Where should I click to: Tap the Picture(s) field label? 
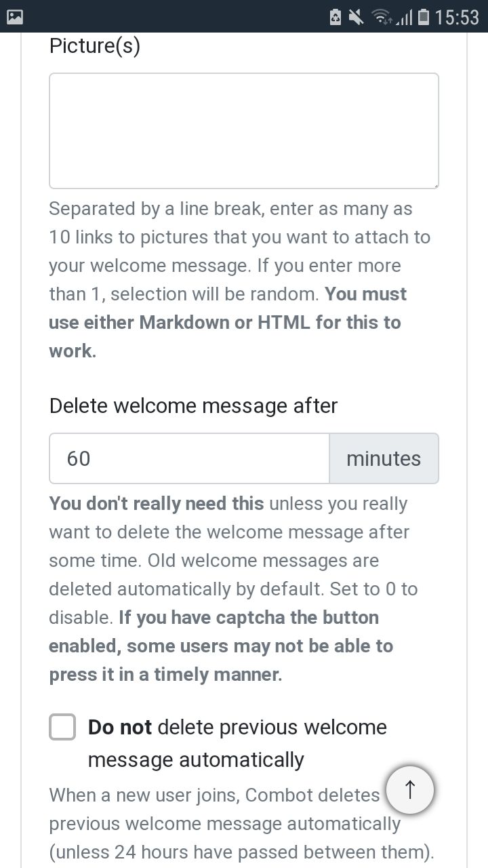tap(95, 46)
